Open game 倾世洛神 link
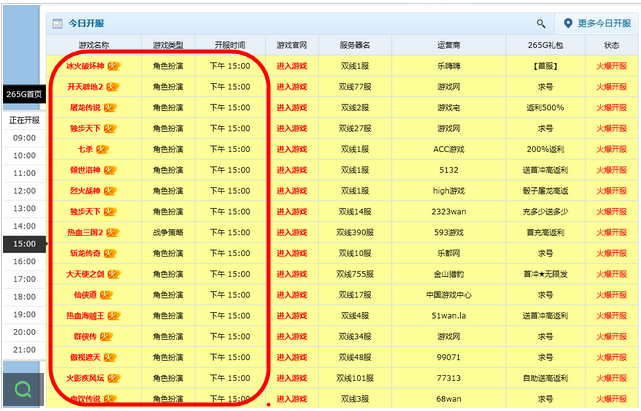Screen dimensions: 641x411 [x=85, y=170]
